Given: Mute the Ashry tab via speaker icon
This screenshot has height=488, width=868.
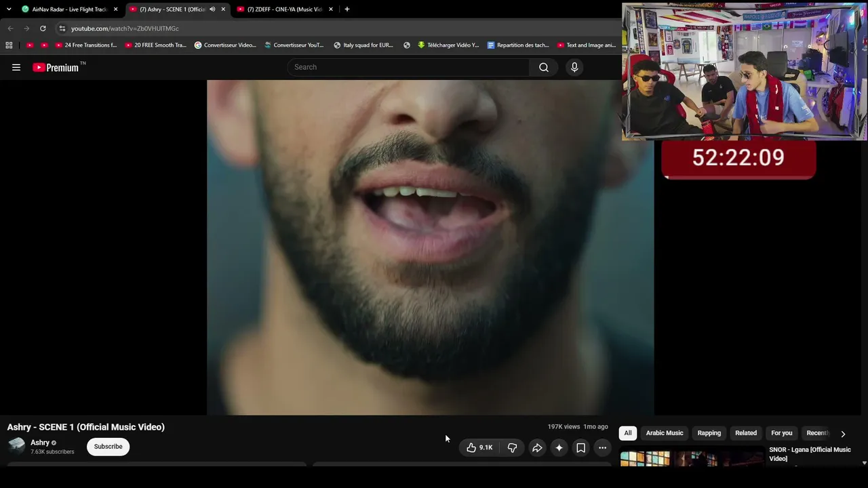Looking at the screenshot, I should (x=212, y=9).
